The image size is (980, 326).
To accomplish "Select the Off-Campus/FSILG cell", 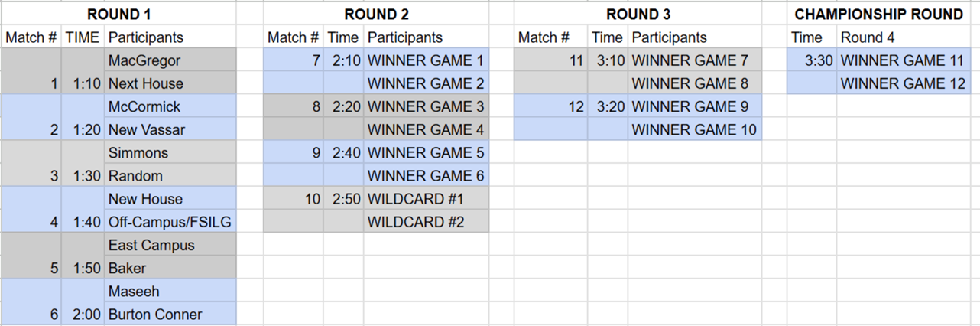I will pos(170,222).
